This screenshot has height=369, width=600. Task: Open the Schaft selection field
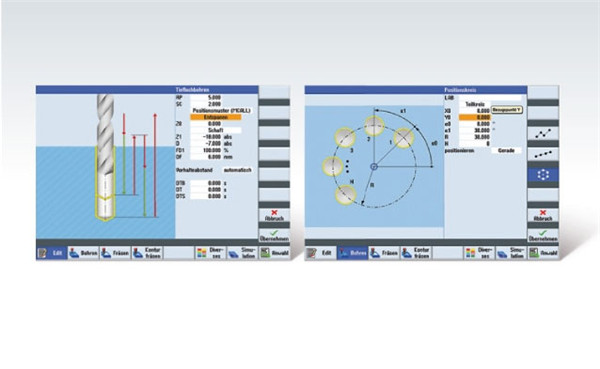[x=216, y=130]
